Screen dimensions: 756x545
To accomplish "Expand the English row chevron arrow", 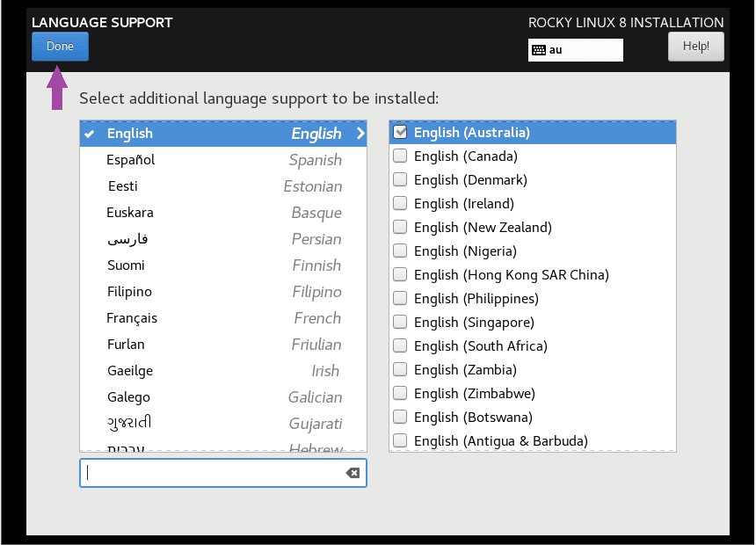I will (360, 134).
